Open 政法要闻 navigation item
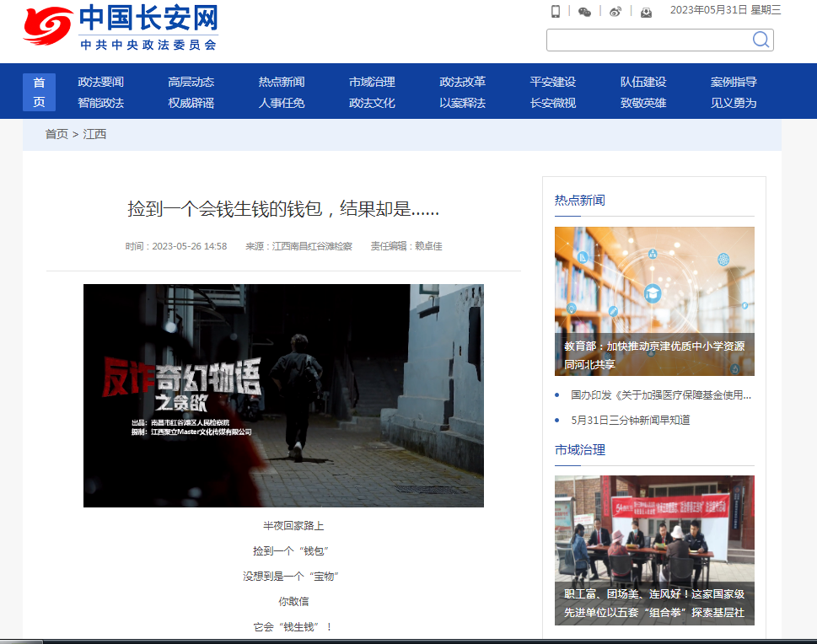Viewport: 817px width, 644px height. [x=100, y=82]
